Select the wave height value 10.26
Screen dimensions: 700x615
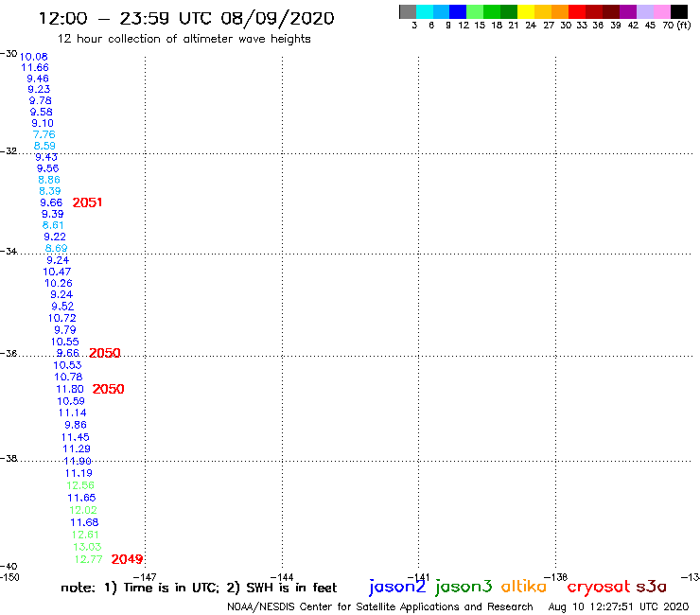click(59, 283)
